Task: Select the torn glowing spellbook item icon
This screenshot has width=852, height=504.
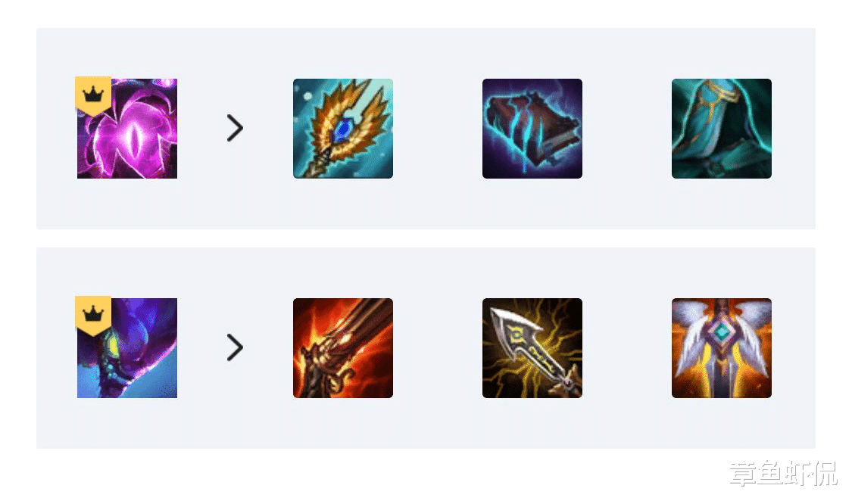Action: (x=532, y=129)
